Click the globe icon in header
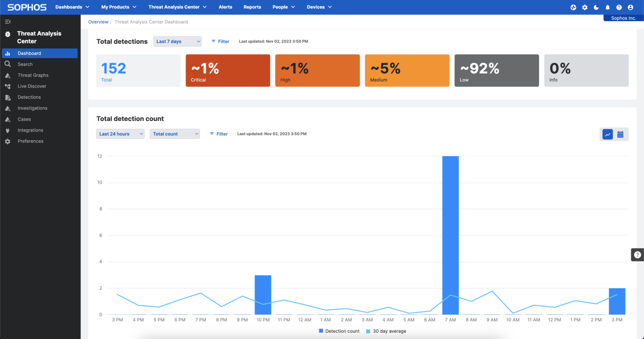Viewport: 644px width, 339px height. click(x=574, y=7)
